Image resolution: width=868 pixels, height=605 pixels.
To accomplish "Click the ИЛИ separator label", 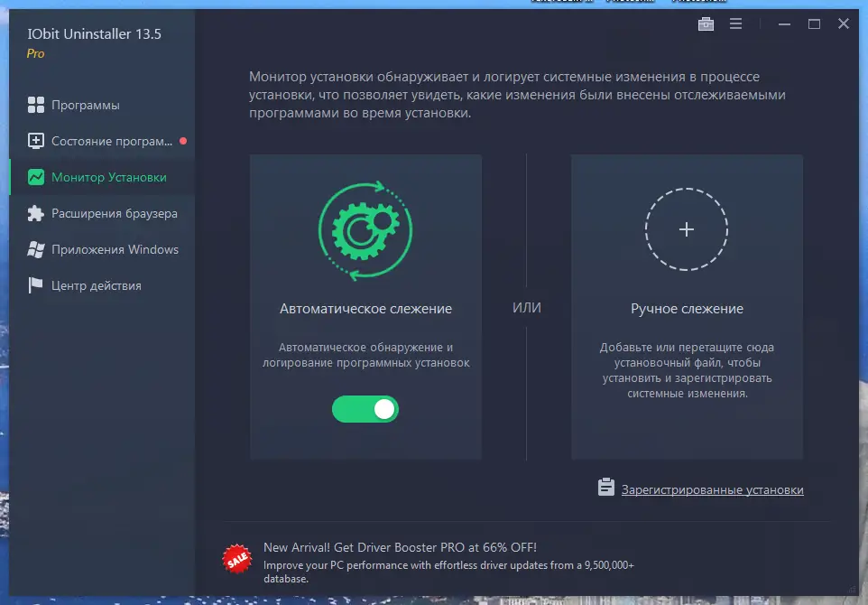I will coord(526,308).
